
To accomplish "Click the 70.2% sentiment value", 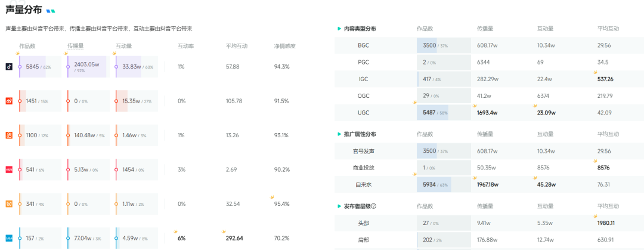I will click(x=281, y=238).
